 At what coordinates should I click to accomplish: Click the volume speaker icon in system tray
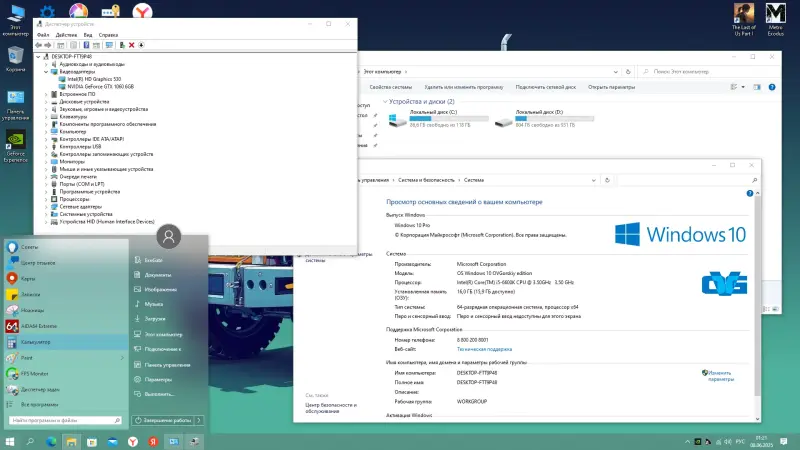tap(728, 442)
